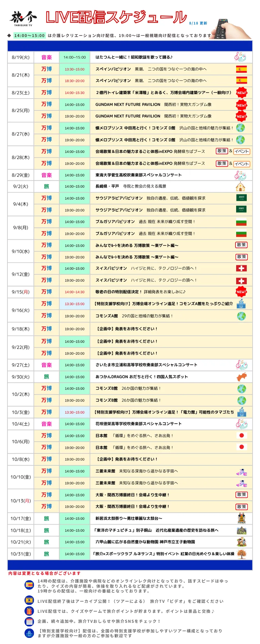The height and width of the screenshot is (644, 260).
Task: Click video icon beside アーカイブ公開 note
Action: point(29,600)
